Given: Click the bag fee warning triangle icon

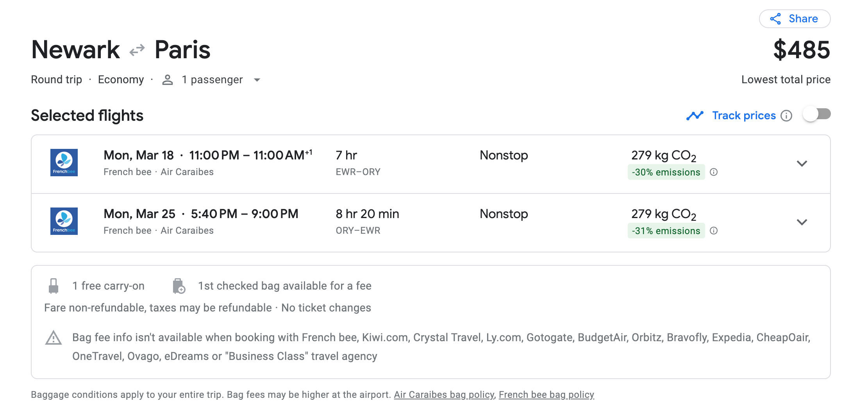Looking at the screenshot, I should (54, 338).
